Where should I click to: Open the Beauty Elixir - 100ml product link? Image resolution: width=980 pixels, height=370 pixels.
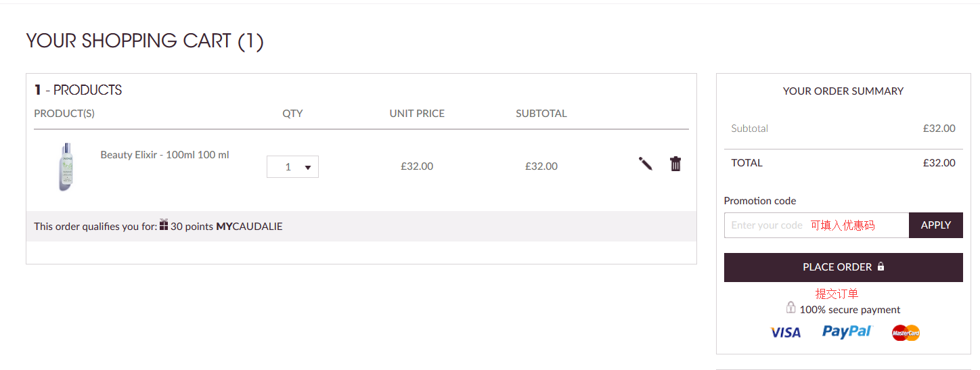[164, 155]
